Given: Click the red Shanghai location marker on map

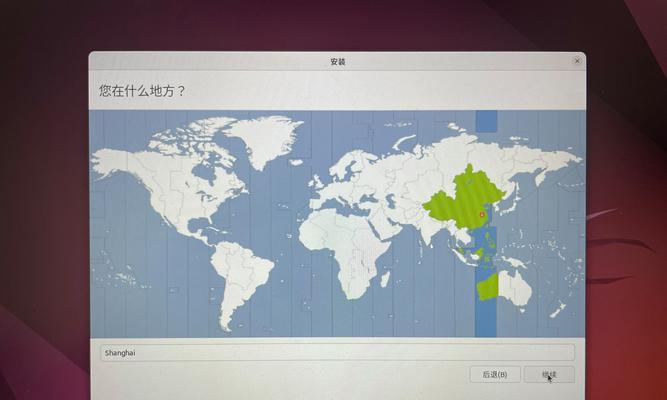Looking at the screenshot, I should coord(482,215).
